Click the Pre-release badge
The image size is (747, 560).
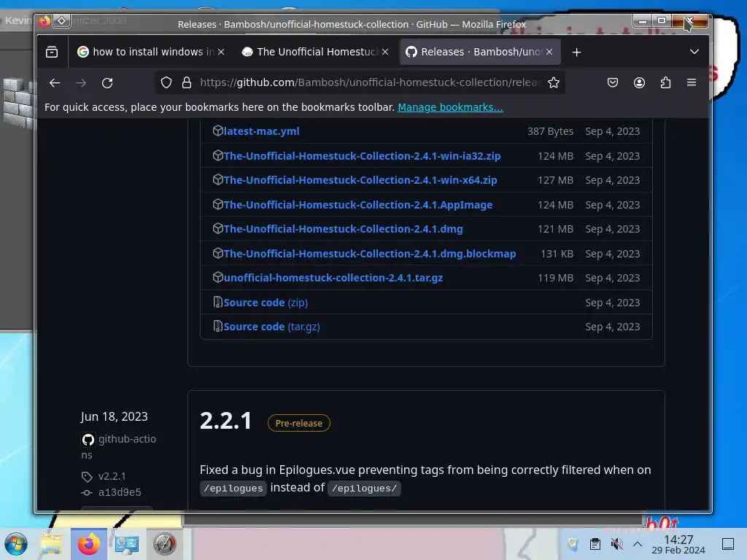coord(298,424)
